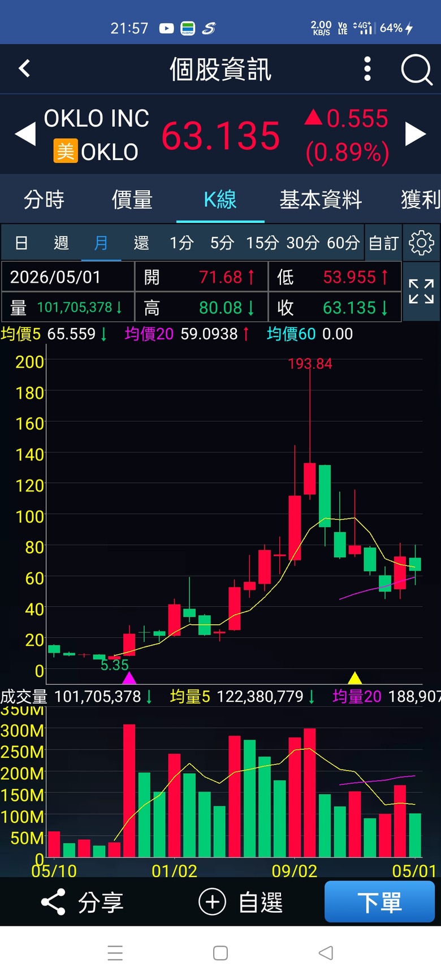Tap Android home button

[x=220, y=953]
